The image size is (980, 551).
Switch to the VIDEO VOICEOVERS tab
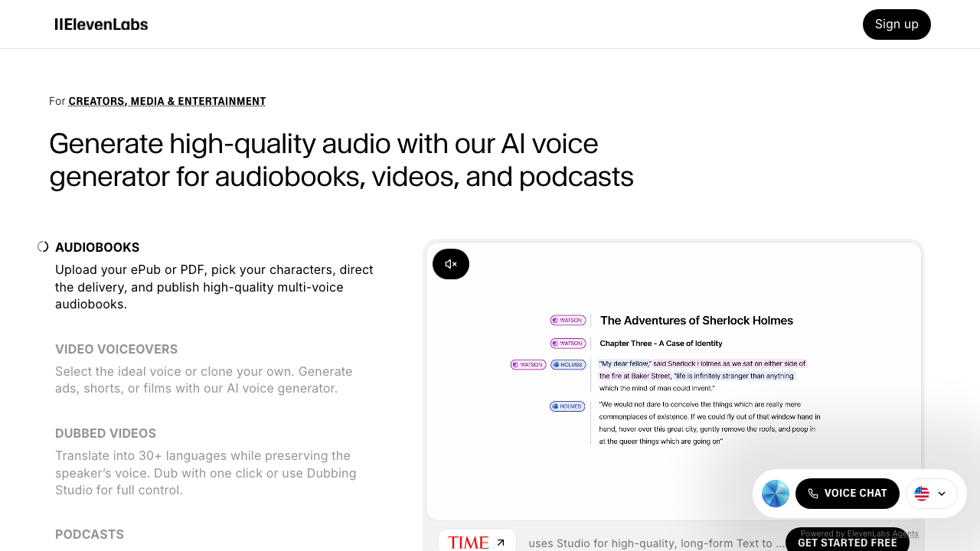116,349
